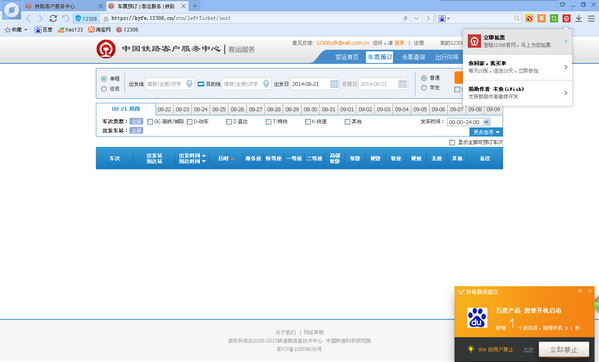Check the 其他 train type checkbox
The image size is (599, 362).
click(x=347, y=122)
